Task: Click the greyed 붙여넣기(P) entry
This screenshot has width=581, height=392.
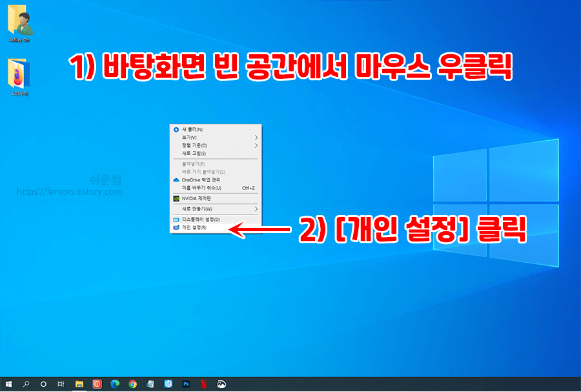Action: coord(216,164)
